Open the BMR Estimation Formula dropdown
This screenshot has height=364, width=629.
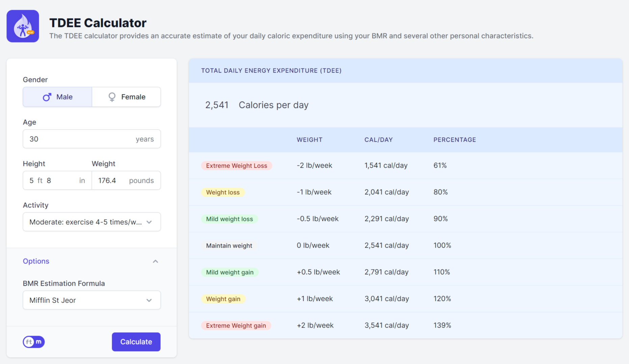point(91,300)
